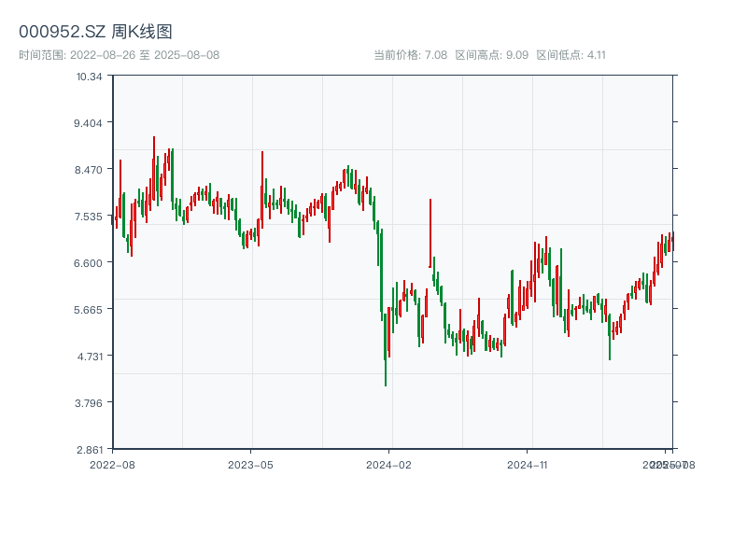Select the 2024-11 x-axis date label
The width and height of the screenshot is (747, 560).
[x=528, y=464]
